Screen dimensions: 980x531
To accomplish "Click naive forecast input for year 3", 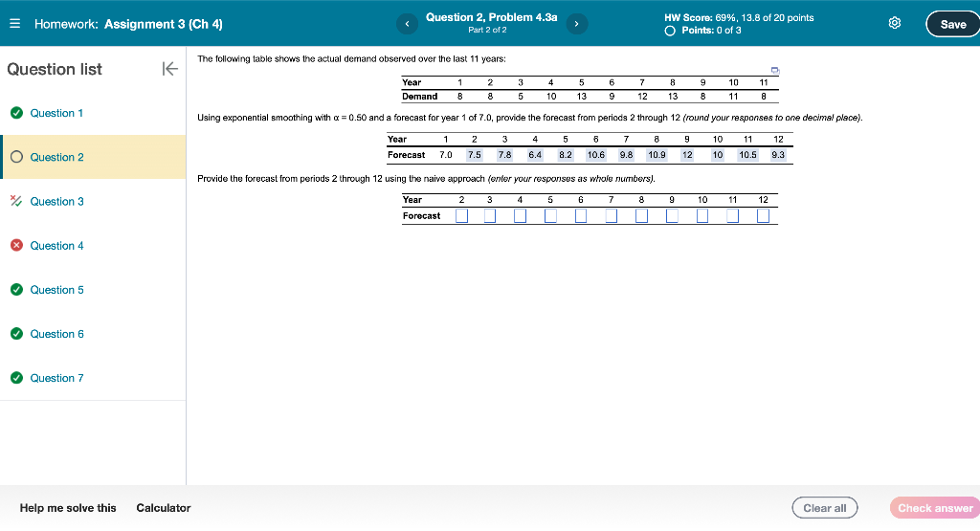I will coord(490,215).
